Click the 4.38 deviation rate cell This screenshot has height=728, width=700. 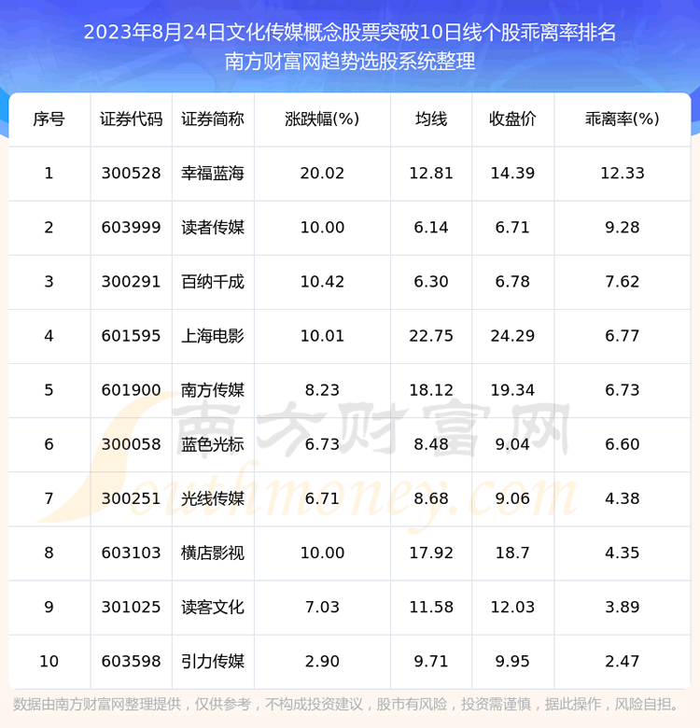click(x=622, y=498)
